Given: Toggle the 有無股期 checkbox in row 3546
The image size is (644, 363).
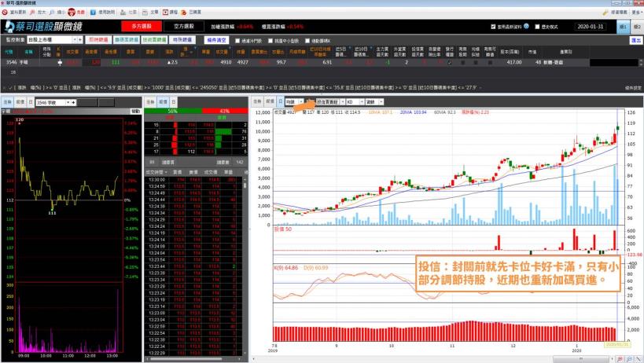Looking at the screenshot, I should [463, 62].
